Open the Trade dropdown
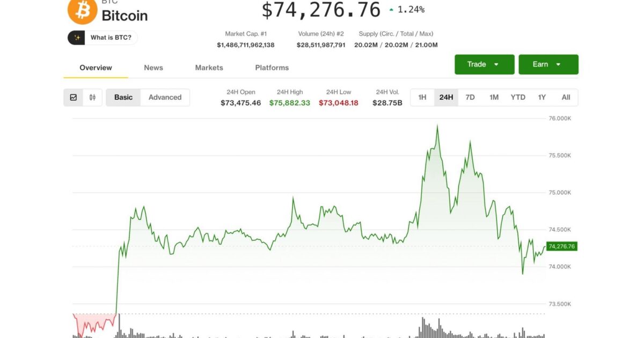Viewport: 644px width, 338px height. click(x=483, y=64)
